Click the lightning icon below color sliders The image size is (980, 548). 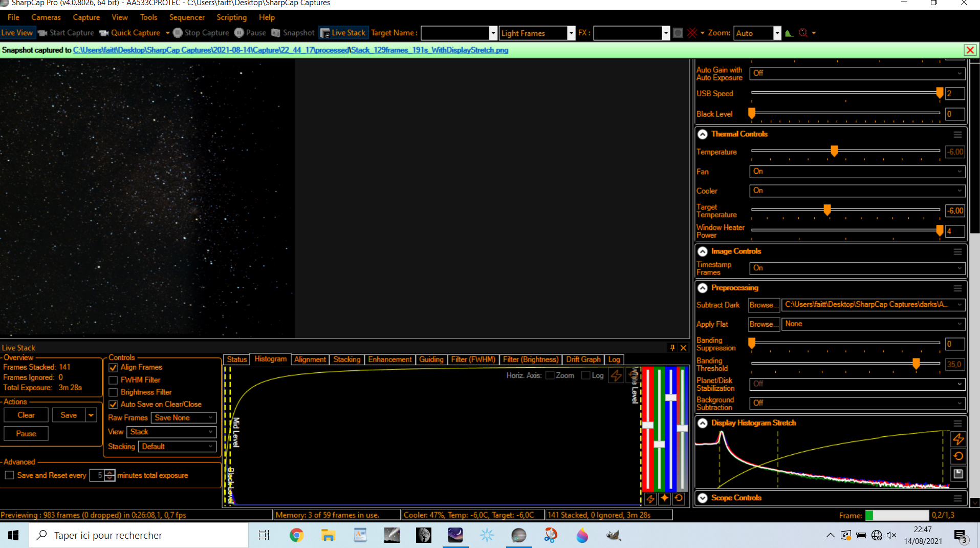[x=650, y=498]
